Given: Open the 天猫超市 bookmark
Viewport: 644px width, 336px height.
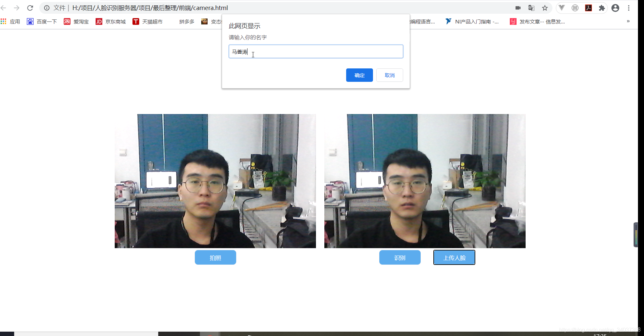Looking at the screenshot, I should (148, 21).
